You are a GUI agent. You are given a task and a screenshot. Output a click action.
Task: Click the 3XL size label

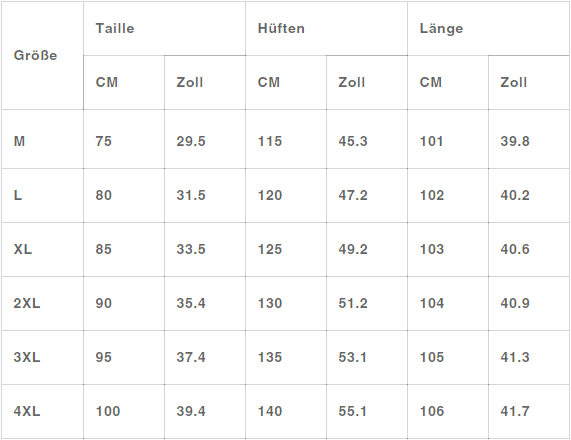pyautogui.click(x=27, y=357)
